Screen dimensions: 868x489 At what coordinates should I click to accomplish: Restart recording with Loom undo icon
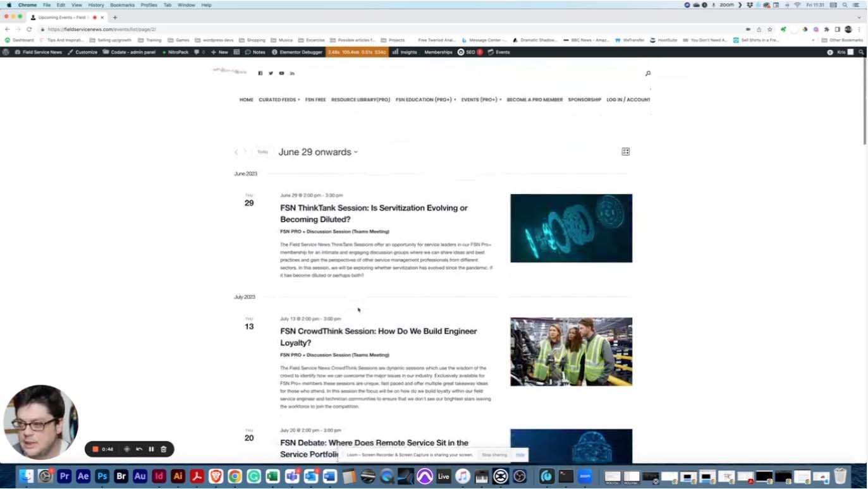[x=139, y=449]
